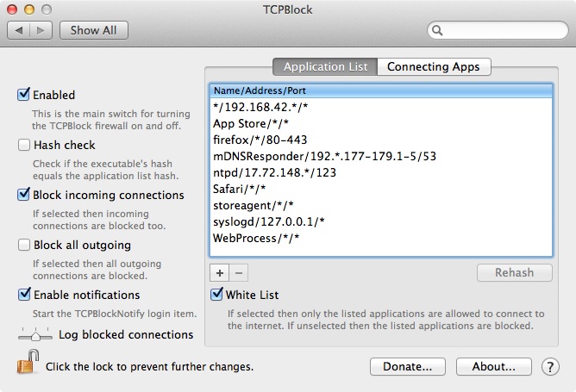
Task: Enable the Hash check option
Action: [x=24, y=145]
